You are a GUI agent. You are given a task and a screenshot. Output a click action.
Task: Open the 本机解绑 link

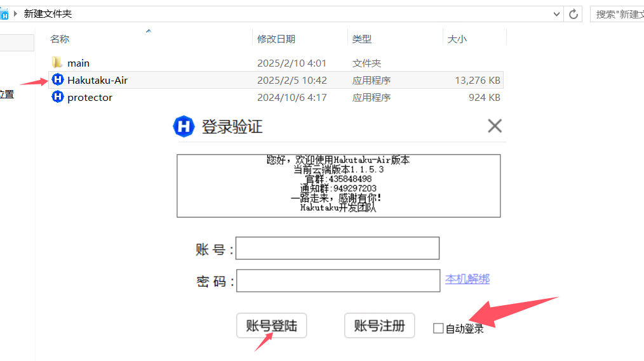click(x=467, y=279)
